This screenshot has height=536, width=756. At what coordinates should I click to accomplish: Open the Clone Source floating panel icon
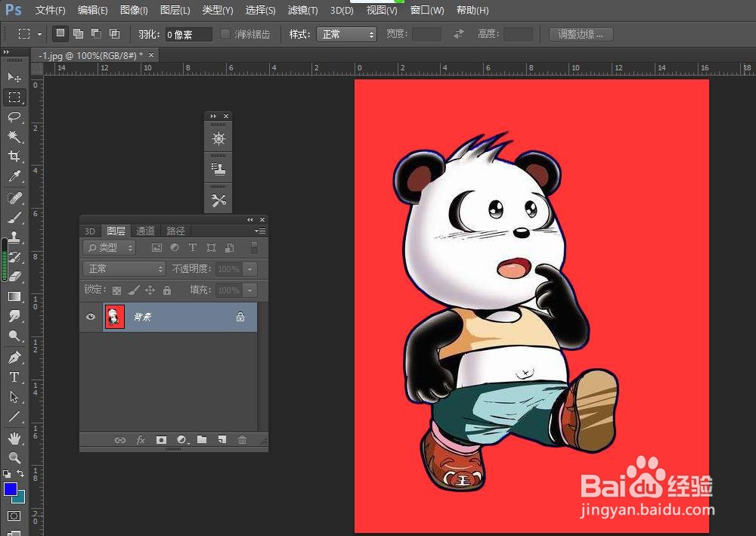[x=218, y=169]
